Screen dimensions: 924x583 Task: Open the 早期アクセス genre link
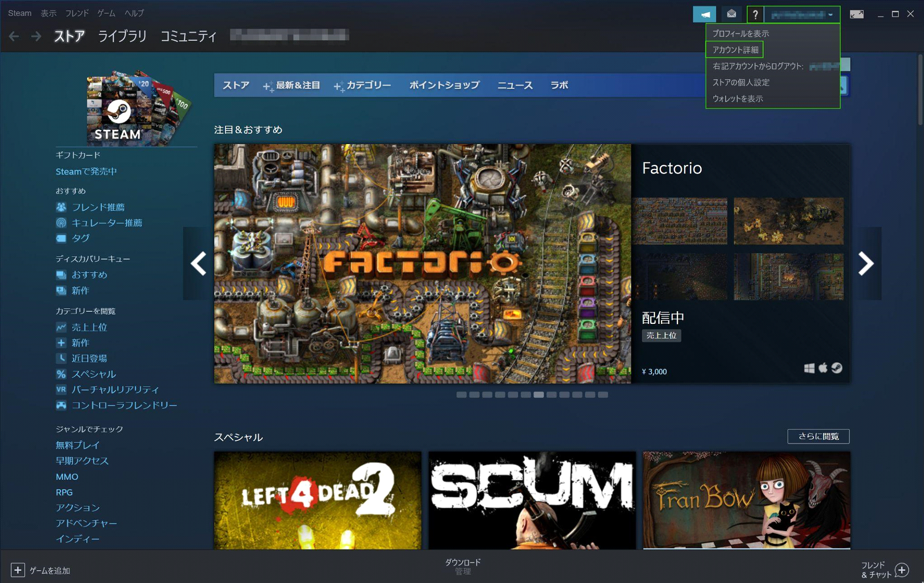pos(82,460)
